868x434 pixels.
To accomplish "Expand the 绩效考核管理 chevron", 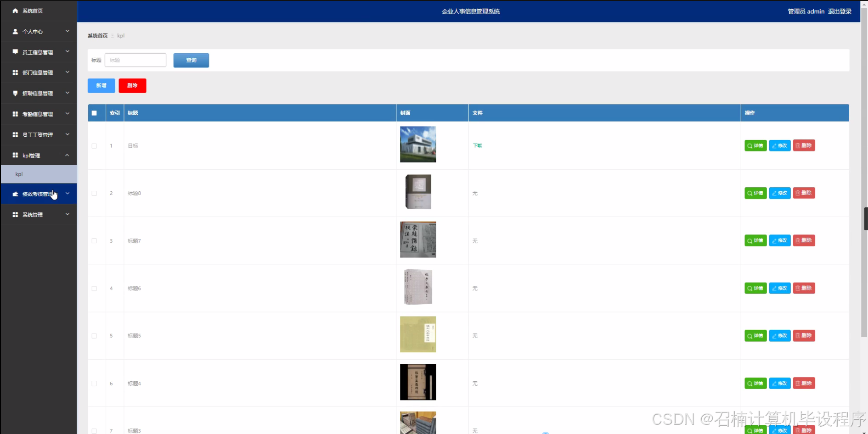I will pyautogui.click(x=68, y=194).
